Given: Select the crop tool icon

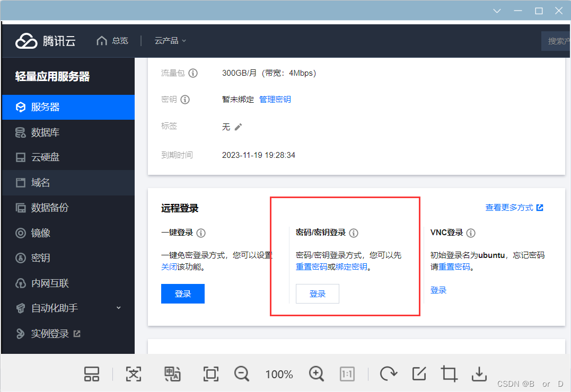Looking at the screenshot, I should pos(449,374).
